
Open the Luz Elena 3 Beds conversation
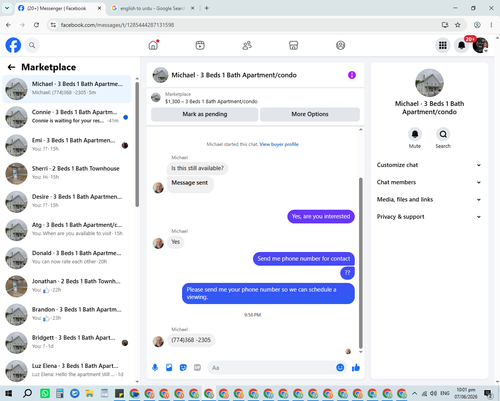click(67, 371)
